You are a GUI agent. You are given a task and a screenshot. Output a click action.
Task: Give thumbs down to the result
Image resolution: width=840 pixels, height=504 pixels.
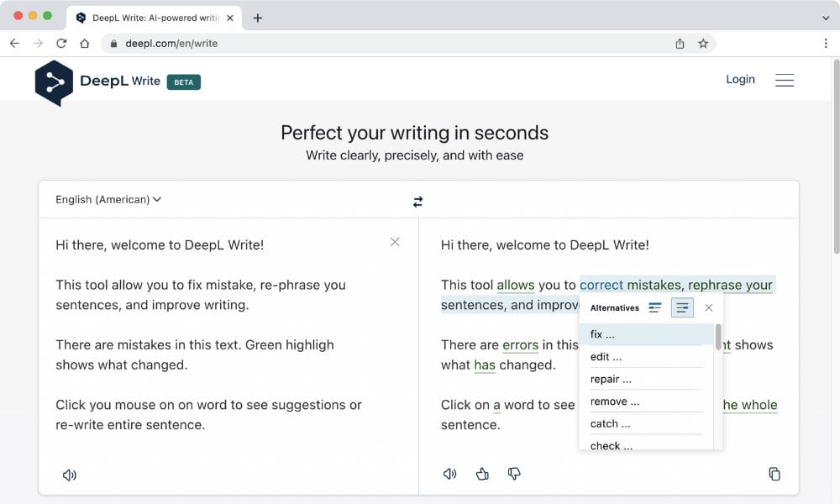coord(514,474)
